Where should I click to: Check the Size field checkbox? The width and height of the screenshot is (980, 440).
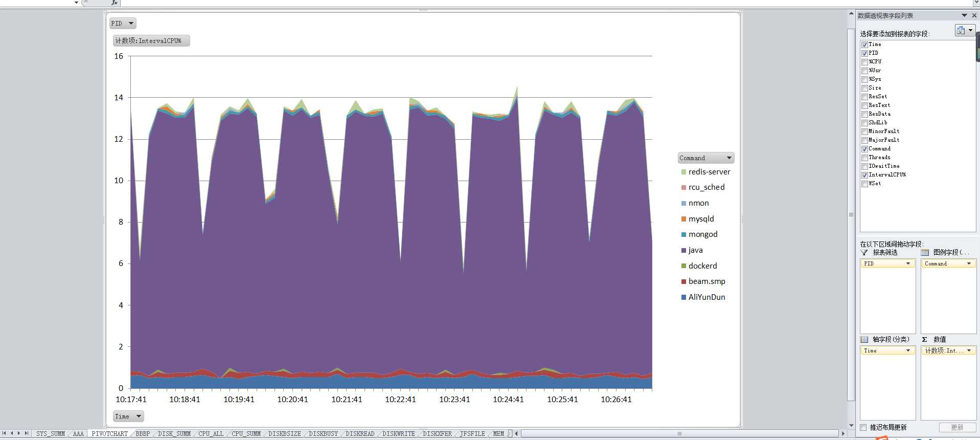tap(864, 88)
